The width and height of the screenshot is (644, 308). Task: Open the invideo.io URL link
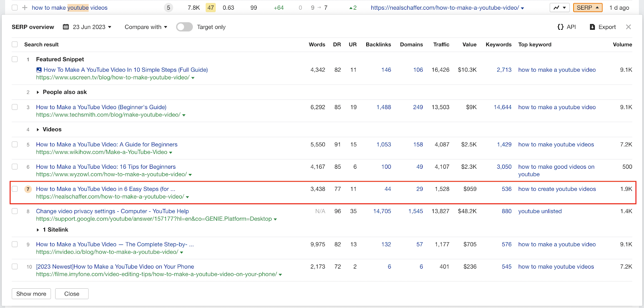(x=107, y=252)
